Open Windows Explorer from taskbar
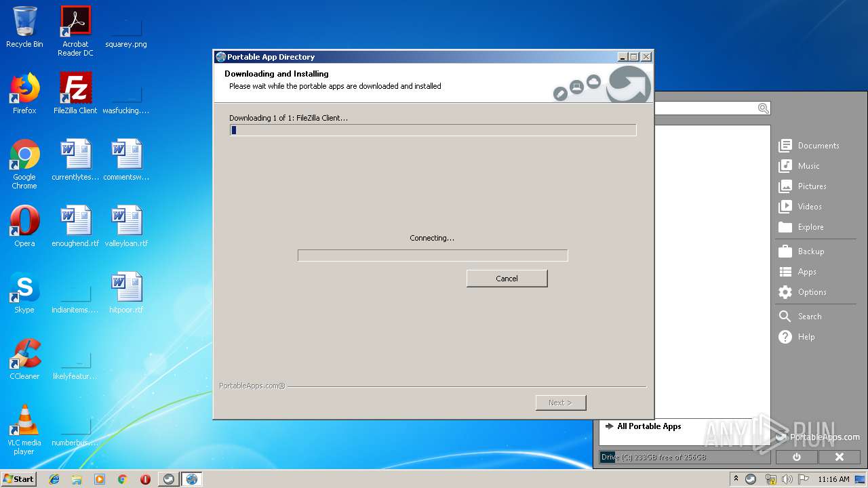 (x=77, y=479)
